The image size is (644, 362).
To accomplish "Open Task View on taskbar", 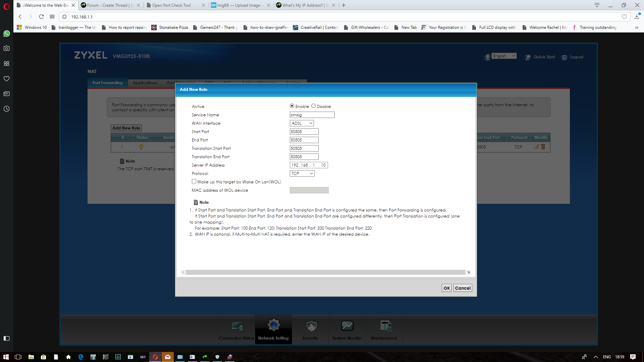I will click(x=18, y=357).
